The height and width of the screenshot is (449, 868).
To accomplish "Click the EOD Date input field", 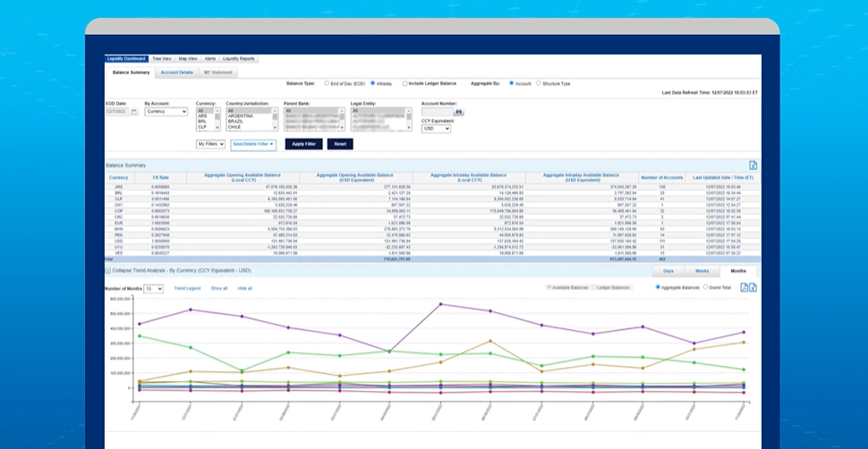I will [x=117, y=112].
